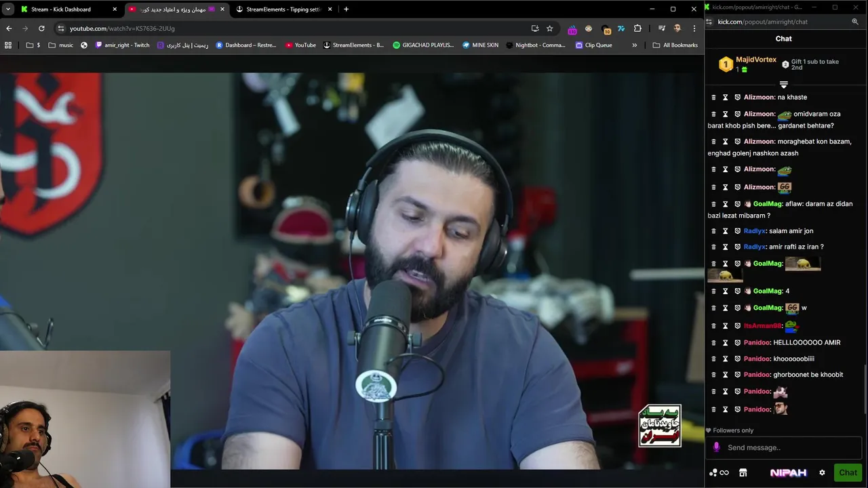Timeout Panidoo on 'khoooooobiiii' message
This screenshot has width=868, height=488.
point(725,359)
